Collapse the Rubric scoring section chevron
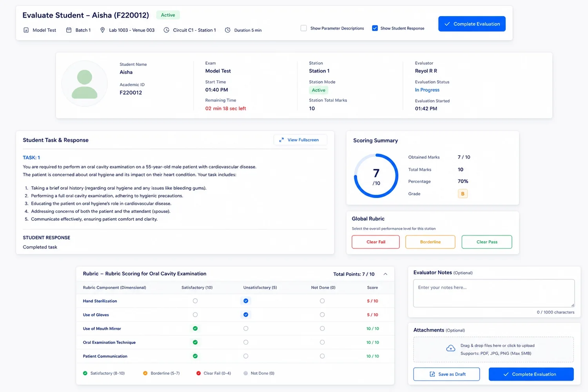The image size is (588, 392). tap(385, 274)
